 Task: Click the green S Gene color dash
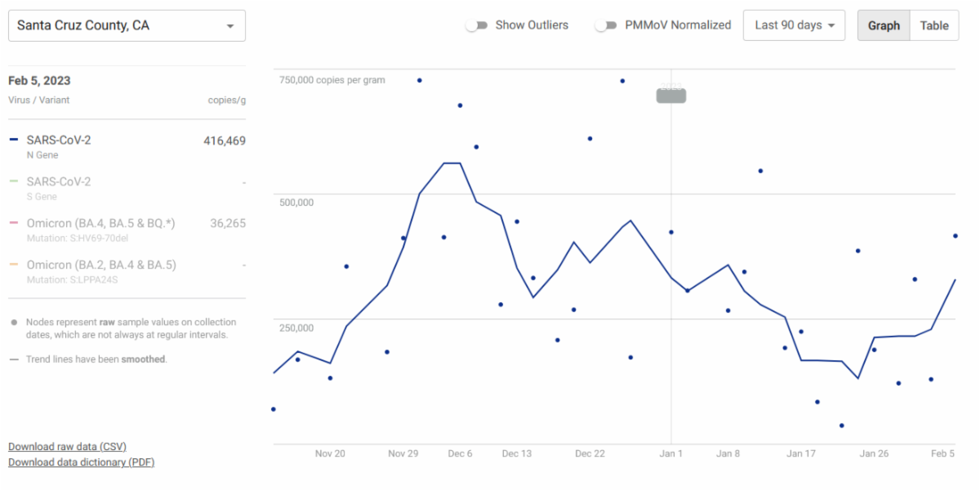coord(13,182)
